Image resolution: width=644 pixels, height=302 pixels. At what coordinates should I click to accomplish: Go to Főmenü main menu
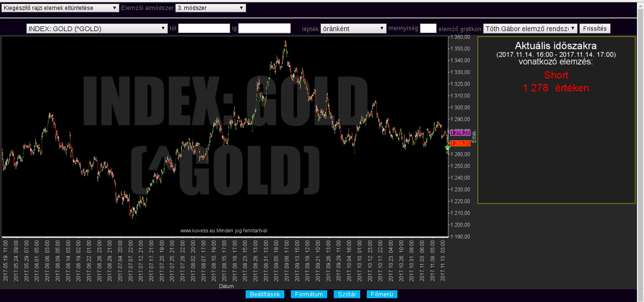[x=382, y=294]
